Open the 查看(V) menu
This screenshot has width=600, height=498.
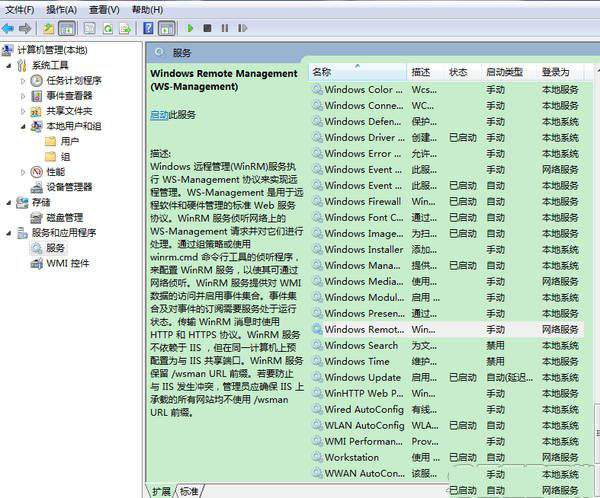104,9
